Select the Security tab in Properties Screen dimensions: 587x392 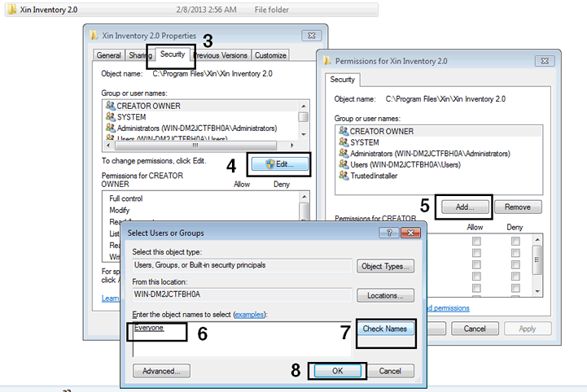[x=173, y=54]
